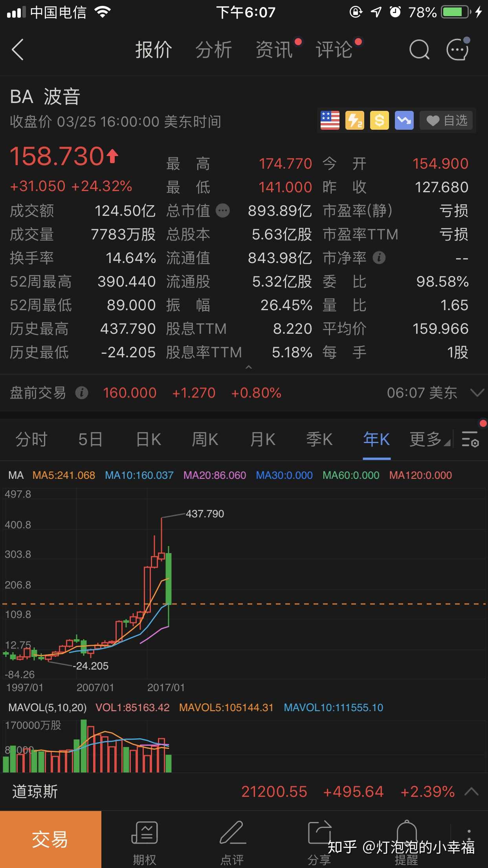Tap the 52周最高 value 390.440
The width and height of the screenshot is (488, 868).
click(x=127, y=281)
